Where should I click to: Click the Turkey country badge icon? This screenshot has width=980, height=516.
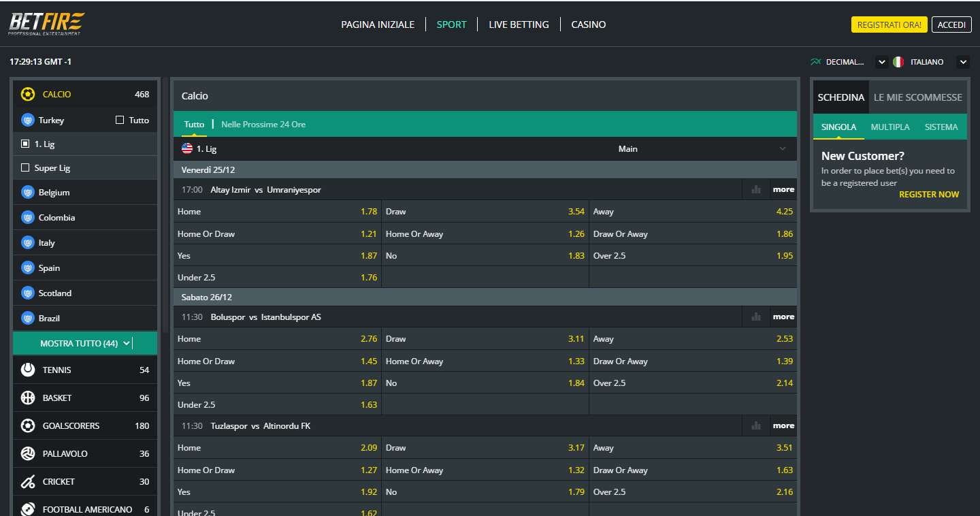pyautogui.click(x=28, y=120)
